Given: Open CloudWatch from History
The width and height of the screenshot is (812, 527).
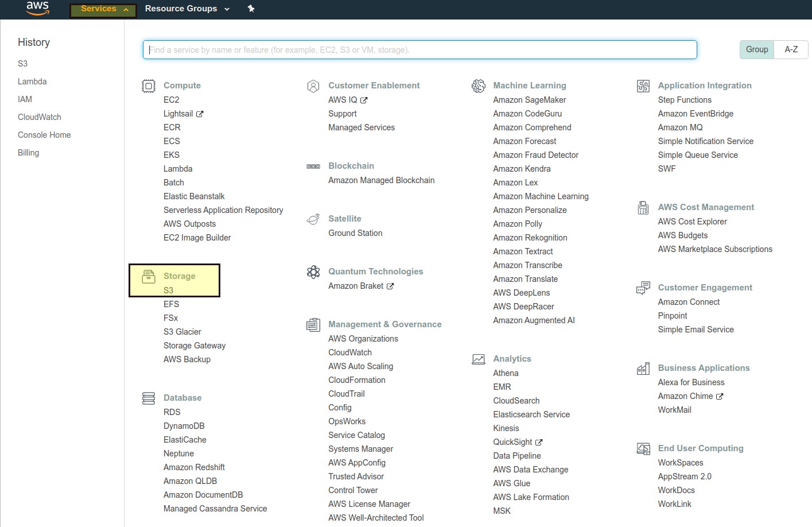Looking at the screenshot, I should pyautogui.click(x=40, y=117).
